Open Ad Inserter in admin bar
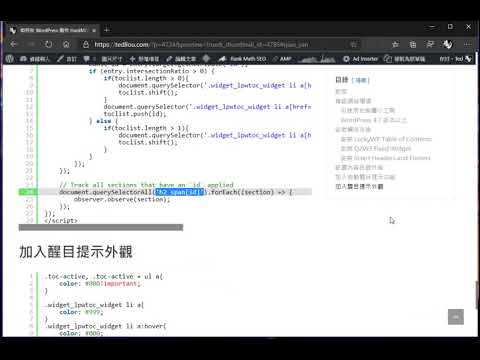Screen dimensions: 480x360 point(361,59)
